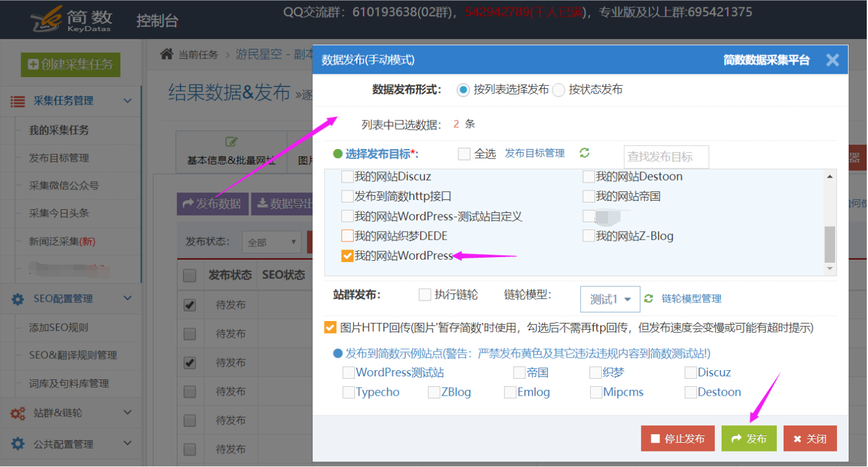Check the Emlog example site
The width and height of the screenshot is (868, 467).
point(510,392)
